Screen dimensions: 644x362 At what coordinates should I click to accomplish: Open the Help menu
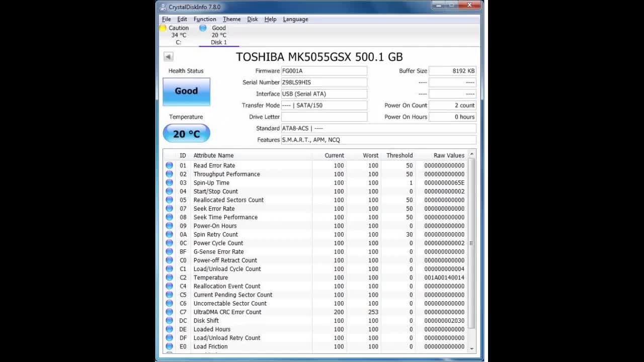270,19
